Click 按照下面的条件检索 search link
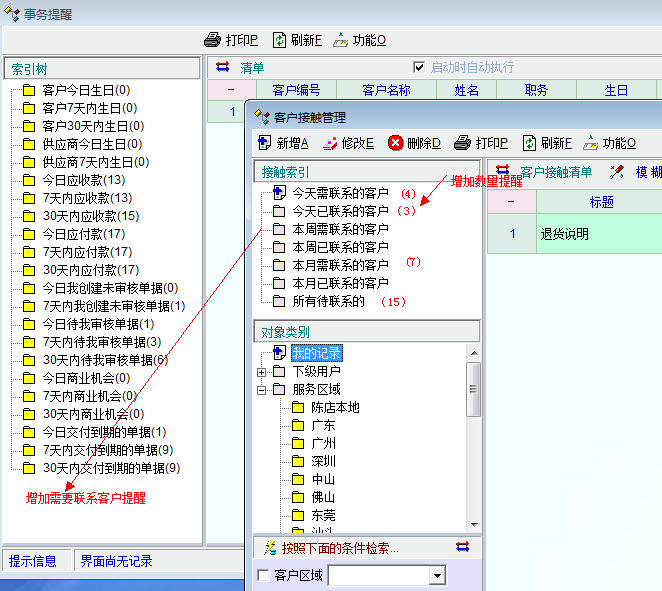This screenshot has height=591, width=662. tap(340, 547)
